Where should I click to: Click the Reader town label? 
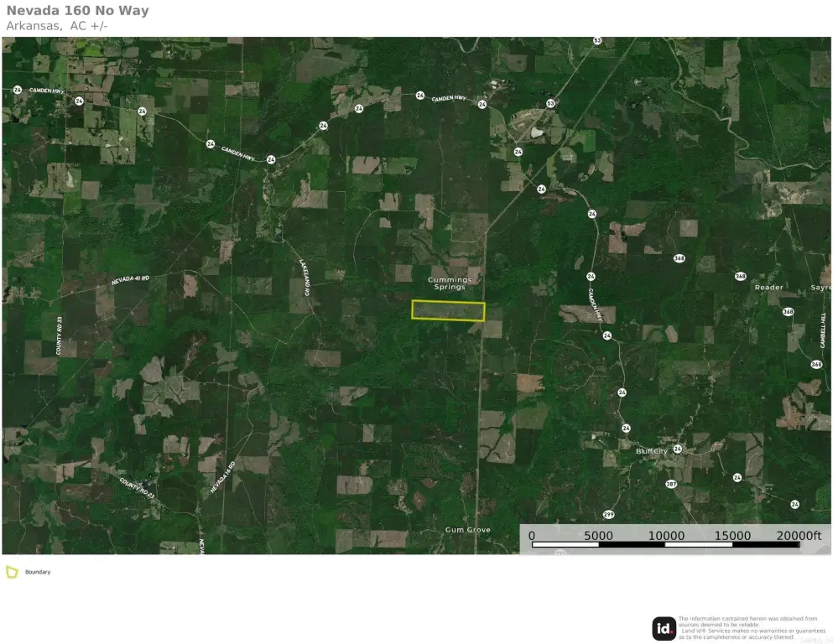point(768,288)
